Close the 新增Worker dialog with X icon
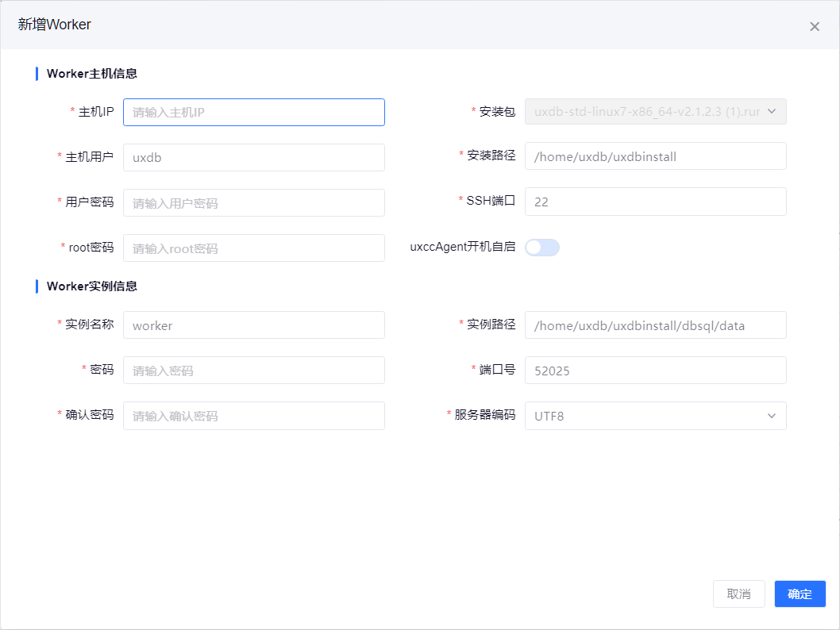The width and height of the screenshot is (840, 630). [814, 26]
